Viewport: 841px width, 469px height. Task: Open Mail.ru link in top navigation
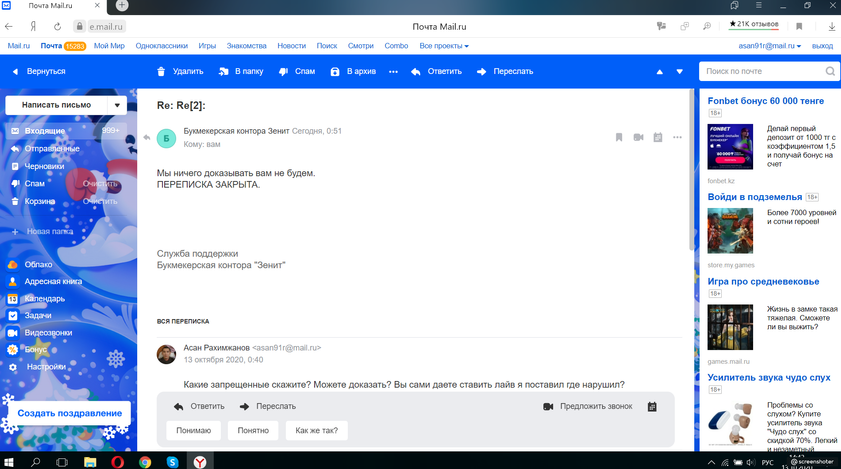[x=19, y=46]
